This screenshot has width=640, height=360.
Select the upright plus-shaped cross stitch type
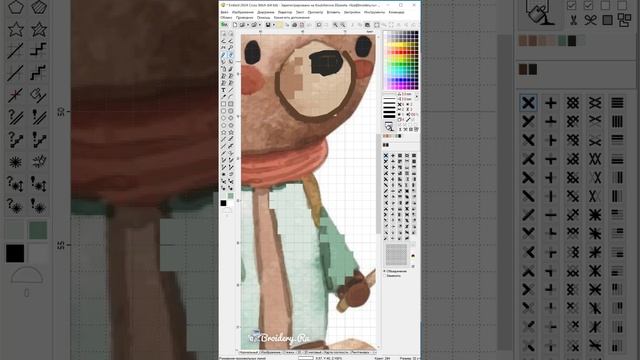pyautogui.click(x=393, y=156)
